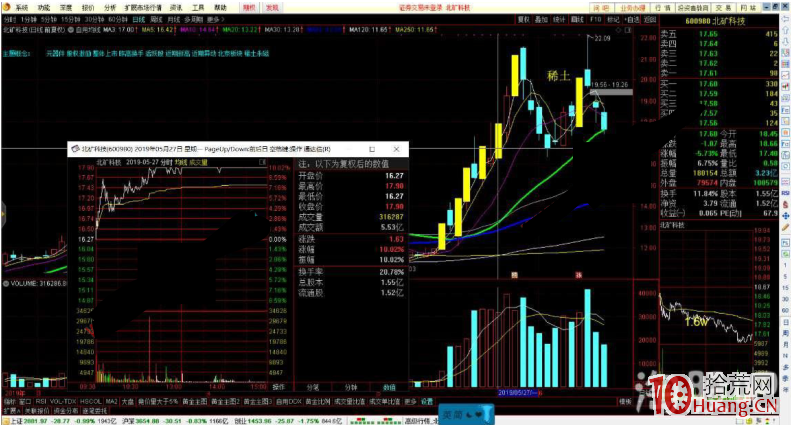Open the 帮助 menu
The width and height of the screenshot is (791, 425).
click(220, 8)
